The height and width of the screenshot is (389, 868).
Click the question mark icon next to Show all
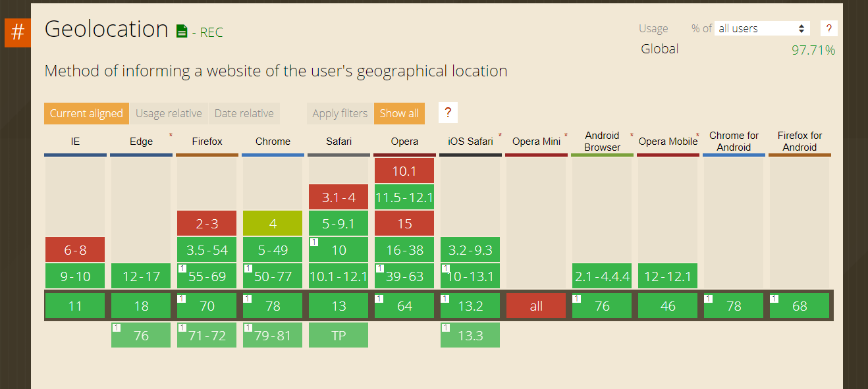448,113
